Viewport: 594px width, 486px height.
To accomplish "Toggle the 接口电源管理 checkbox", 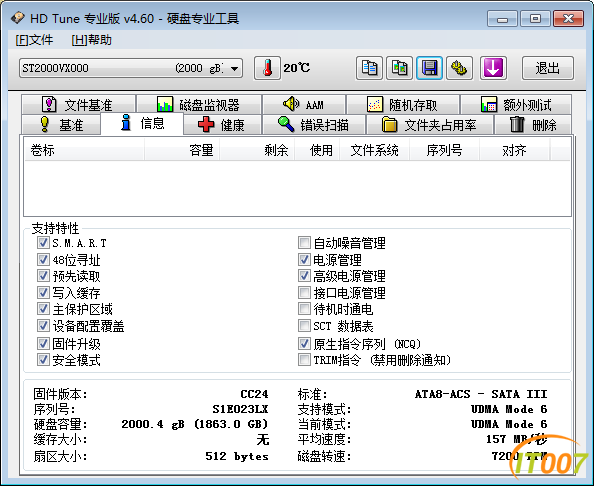I will [304, 292].
